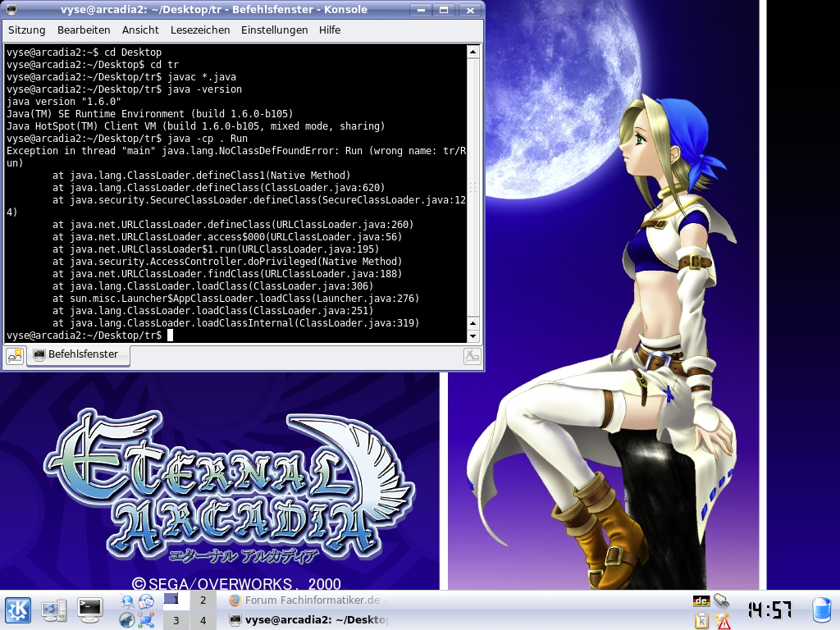Open the Kontact mail icon in panel
Image resolution: width=840 pixels, height=630 pixels.
pyautogui.click(x=146, y=601)
